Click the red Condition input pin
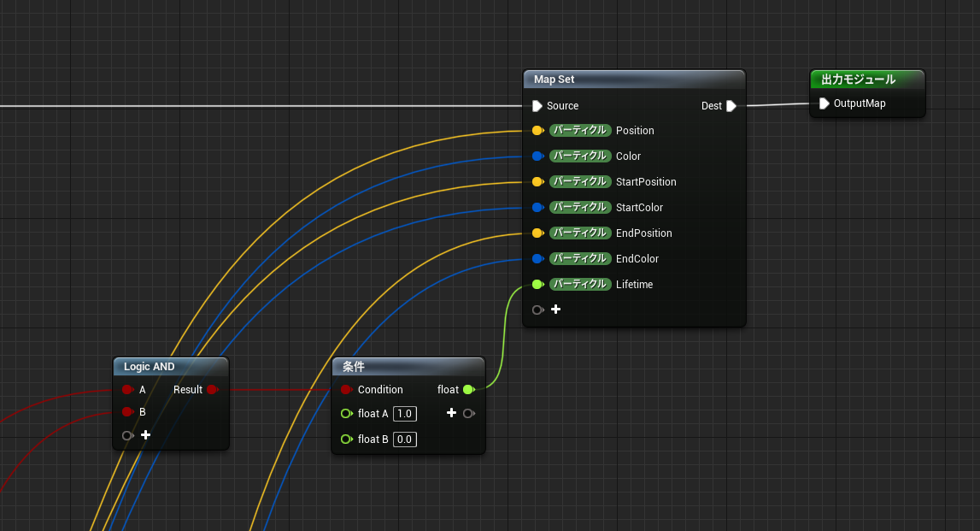 (x=346, y=390)
